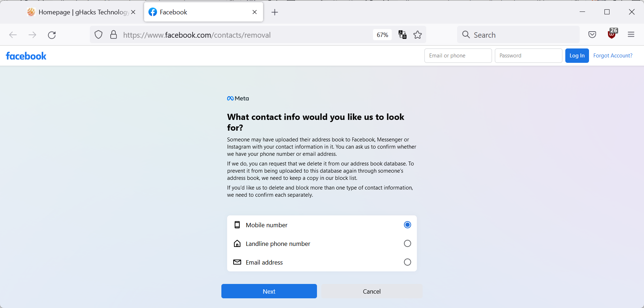Maximize the Firefox window
The width and height of the screenshot is (644, 308).
pyautogui.click(x=607, y=12)
